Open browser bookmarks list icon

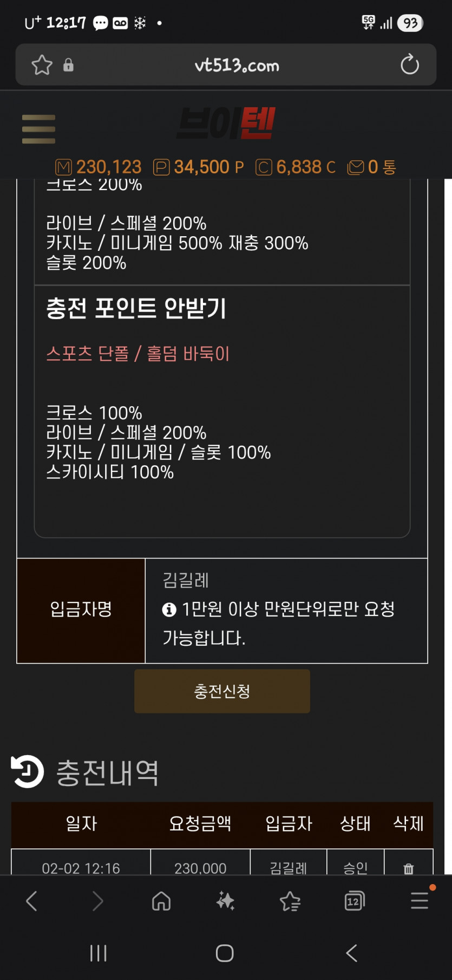pyautogui.click(x=290, y=901)
